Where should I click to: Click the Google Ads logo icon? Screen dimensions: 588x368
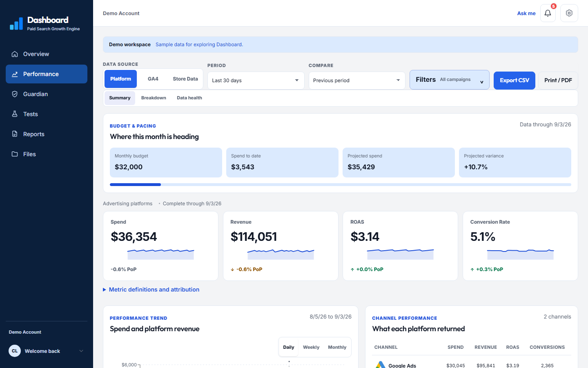pos(381,365)
